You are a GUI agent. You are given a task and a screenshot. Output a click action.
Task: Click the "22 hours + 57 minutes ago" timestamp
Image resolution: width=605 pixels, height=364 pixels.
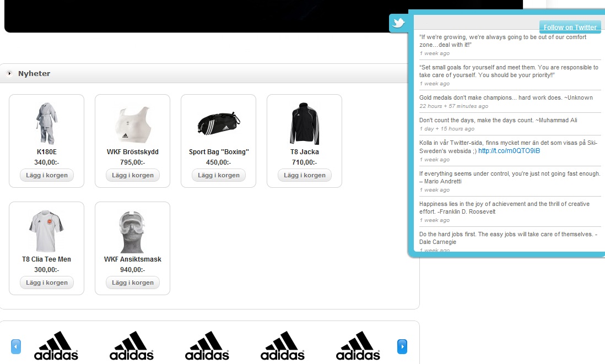454,106
